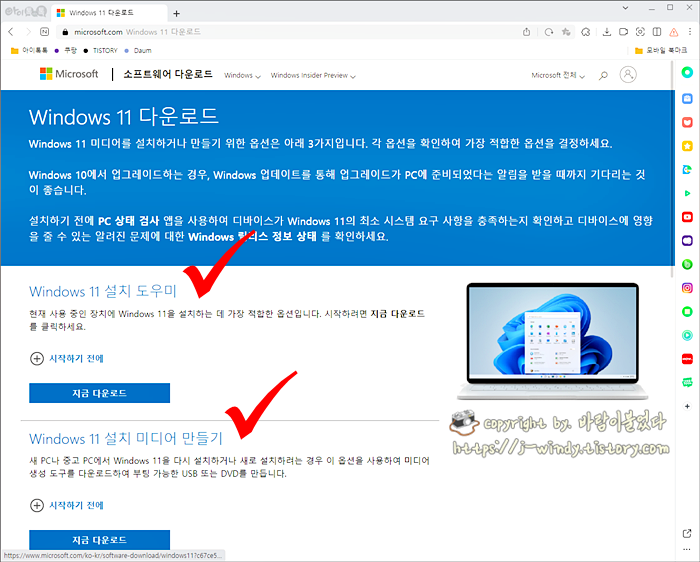This screenshot has height=562, width=700.
Task: Click the green play triangle sidebar icon
Action: tap(687, 193)
